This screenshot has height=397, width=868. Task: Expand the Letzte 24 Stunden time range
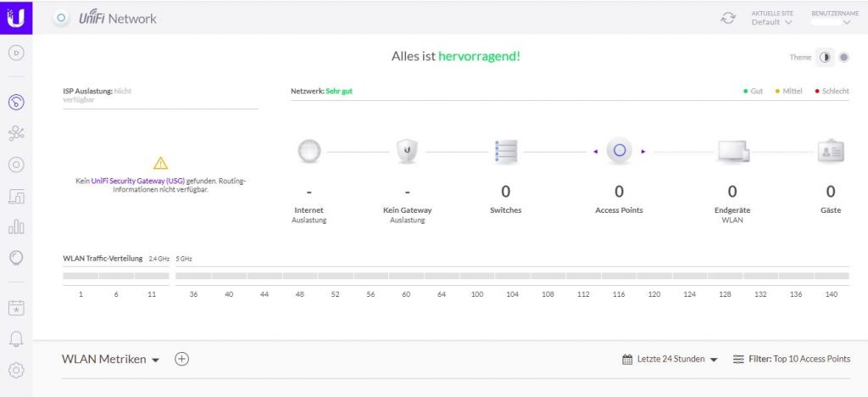tap(677, 360)
